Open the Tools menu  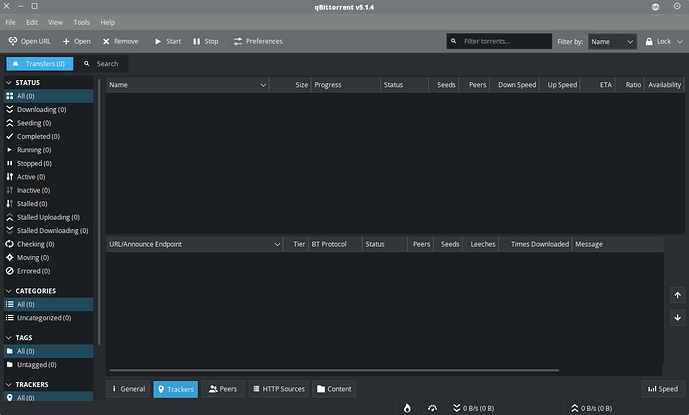(x=81, y=21)
